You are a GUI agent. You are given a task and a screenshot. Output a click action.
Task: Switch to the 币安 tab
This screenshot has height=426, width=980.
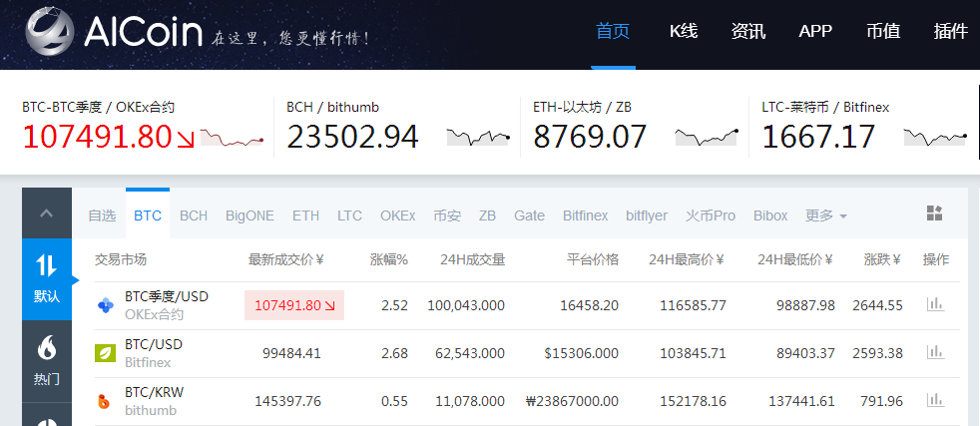(x=447, y=215)
